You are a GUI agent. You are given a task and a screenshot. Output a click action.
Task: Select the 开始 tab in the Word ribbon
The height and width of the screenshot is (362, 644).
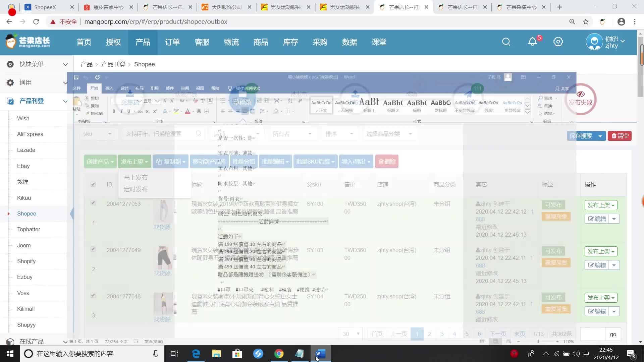click(x=94, y=88)
